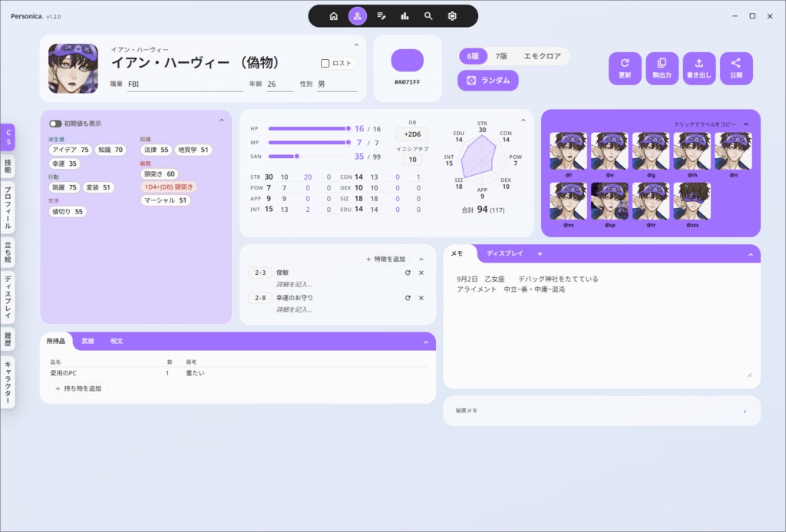Image resolution: width=786 pixels, height=532 pixels.
Task: Select the エモクロア system option
Action: pos(542,56)
